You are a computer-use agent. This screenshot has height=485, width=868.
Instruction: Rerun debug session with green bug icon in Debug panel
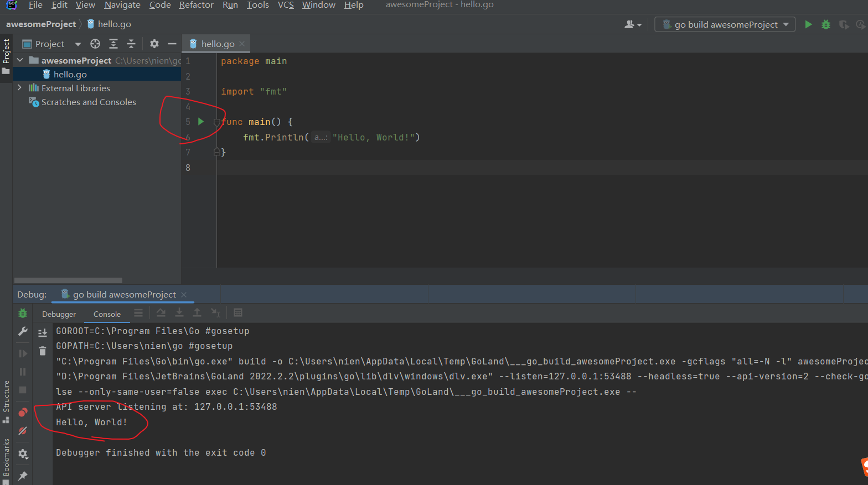pyautogui.click(x=23, y=313)
